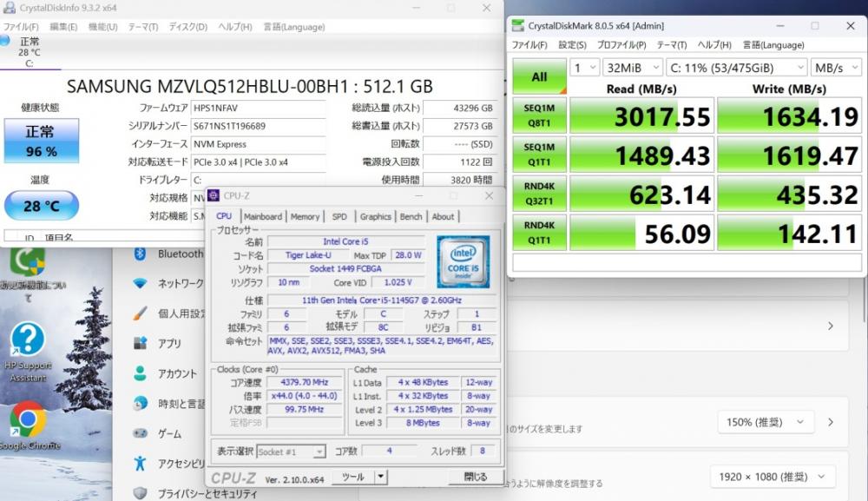Open 個人用設定 brush icon in Settings sidebar
The width and height of the screenshot is (868, 501).
coord(140,313)
